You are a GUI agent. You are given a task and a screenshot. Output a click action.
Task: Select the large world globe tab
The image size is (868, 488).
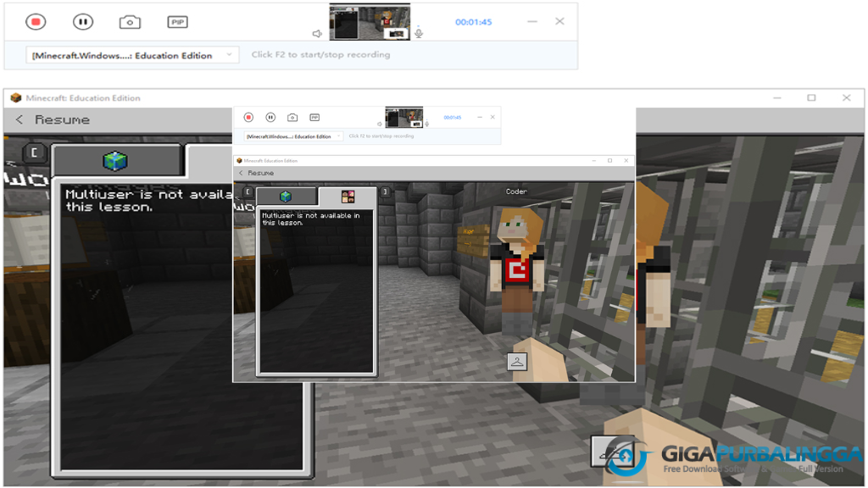[x=115, y=161]
